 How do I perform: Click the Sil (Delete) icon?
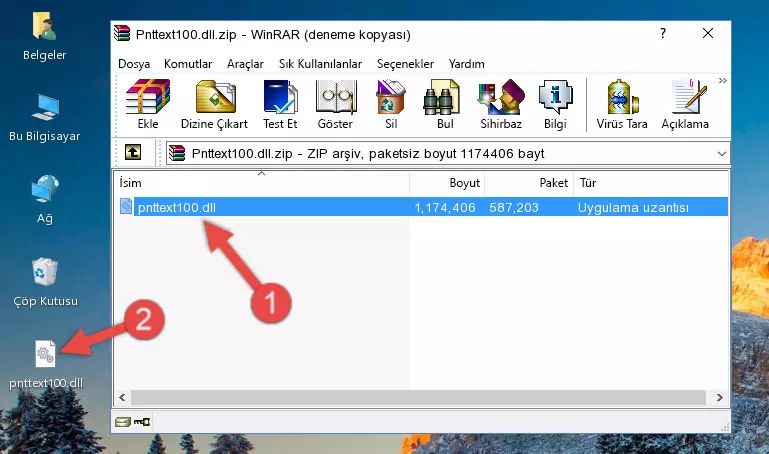[x=391, y=104]
